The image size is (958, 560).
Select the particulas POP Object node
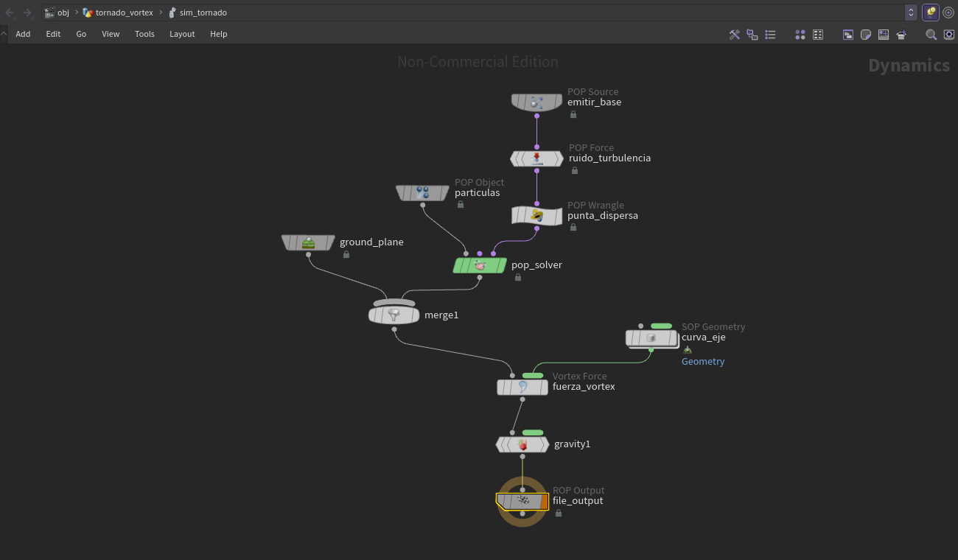[422, 193]
